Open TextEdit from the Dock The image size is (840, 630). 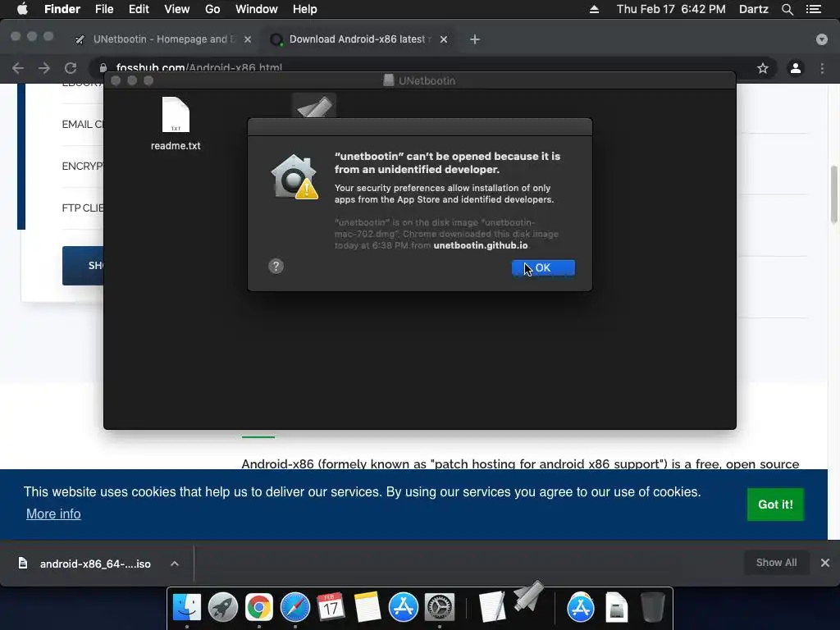(492, 607)
